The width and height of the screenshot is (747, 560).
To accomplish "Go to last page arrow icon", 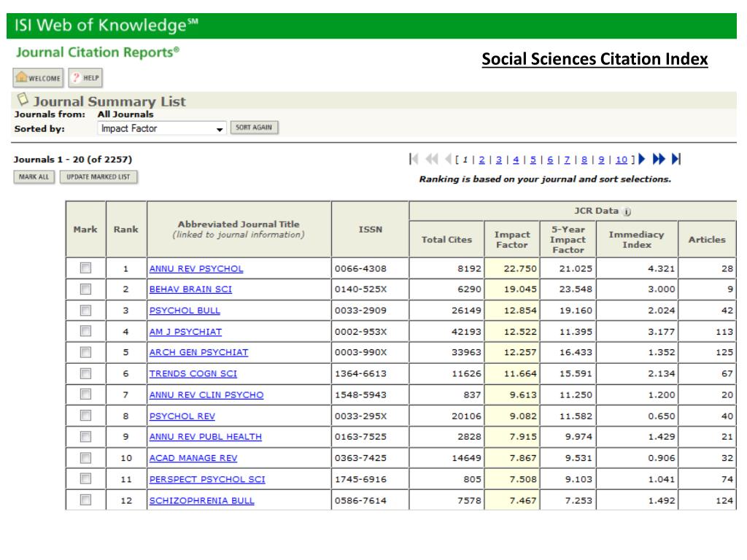I will [676, 158].
